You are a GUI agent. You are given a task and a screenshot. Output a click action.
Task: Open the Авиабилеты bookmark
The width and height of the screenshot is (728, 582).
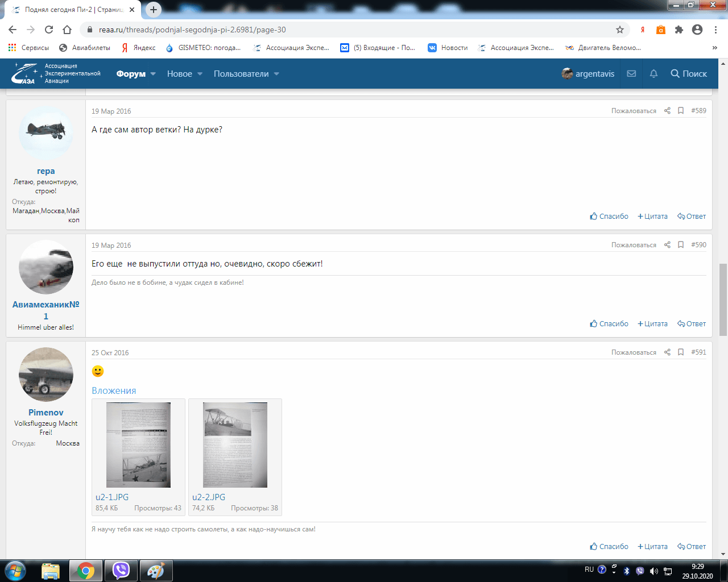click(x=85, y=48)
